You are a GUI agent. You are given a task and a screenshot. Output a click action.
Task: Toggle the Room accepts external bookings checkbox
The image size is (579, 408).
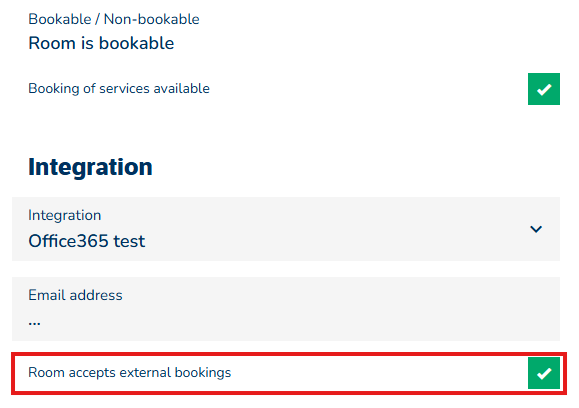click(544, 373)
